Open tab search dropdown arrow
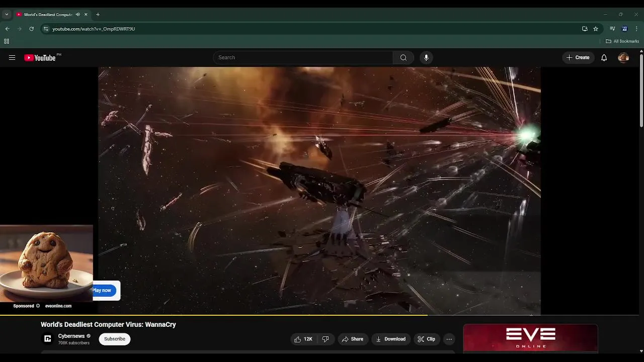Viewport: 644px width, 362px height. click(7, 15)
